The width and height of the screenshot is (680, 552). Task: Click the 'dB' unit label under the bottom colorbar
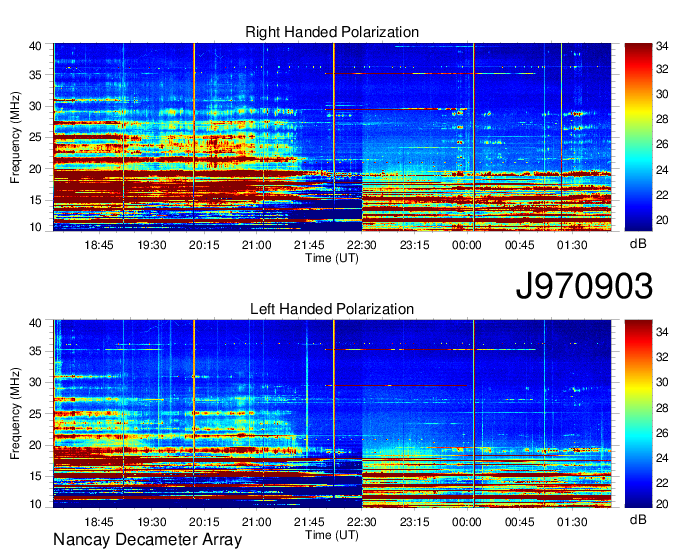(638, 520)
